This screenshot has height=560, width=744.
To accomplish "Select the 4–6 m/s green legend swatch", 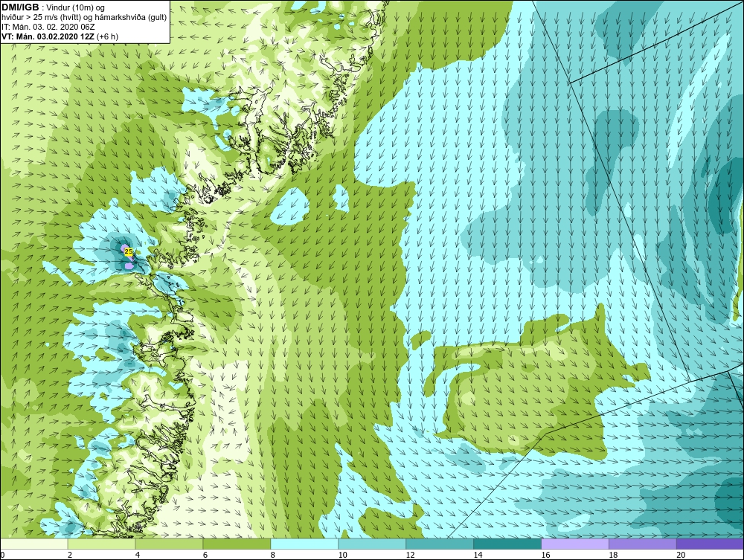I will pos(169,544).
